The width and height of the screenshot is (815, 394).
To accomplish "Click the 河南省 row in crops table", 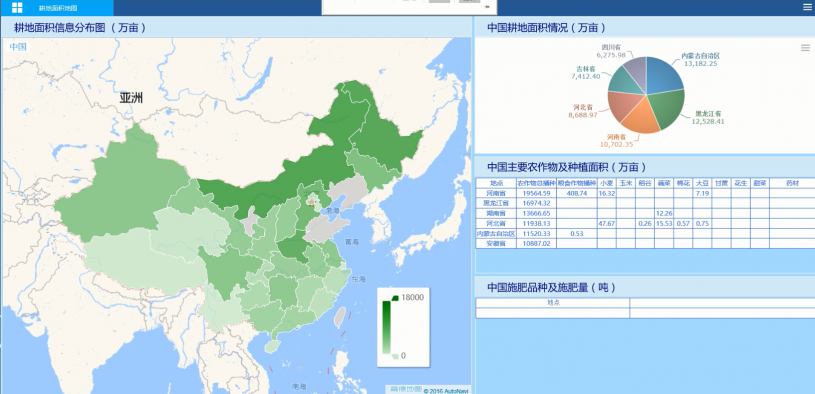I will 646,193.
